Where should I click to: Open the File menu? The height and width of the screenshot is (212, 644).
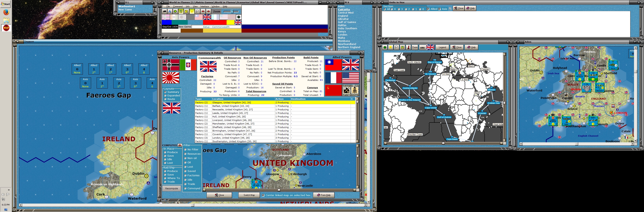[x=168, y=6]
